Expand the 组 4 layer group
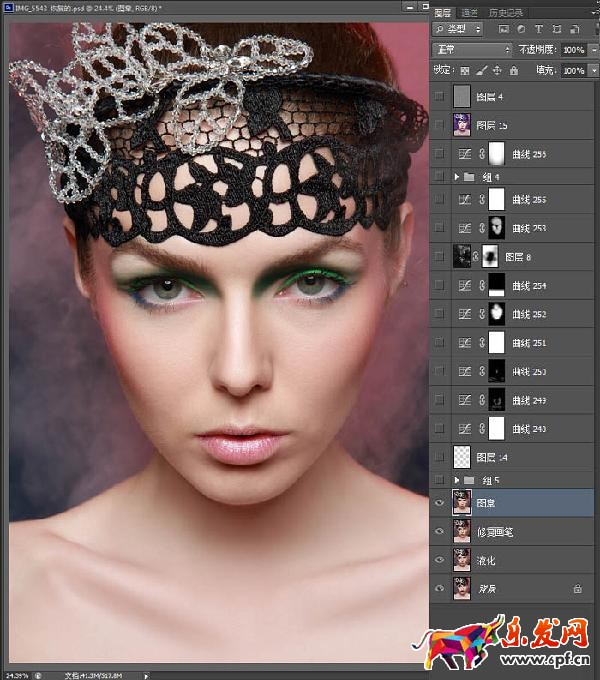The height and width of the screenshot is (680, 600). pos(457,176)
